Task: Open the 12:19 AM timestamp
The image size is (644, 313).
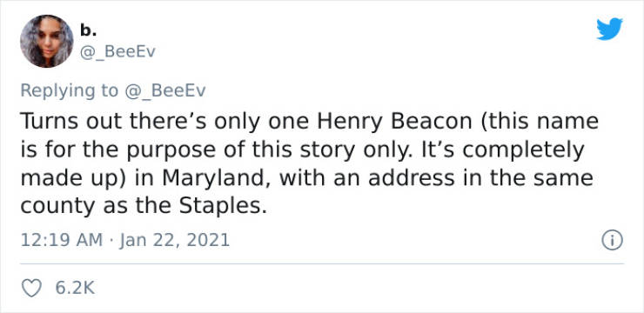Action: click(62, 240)
